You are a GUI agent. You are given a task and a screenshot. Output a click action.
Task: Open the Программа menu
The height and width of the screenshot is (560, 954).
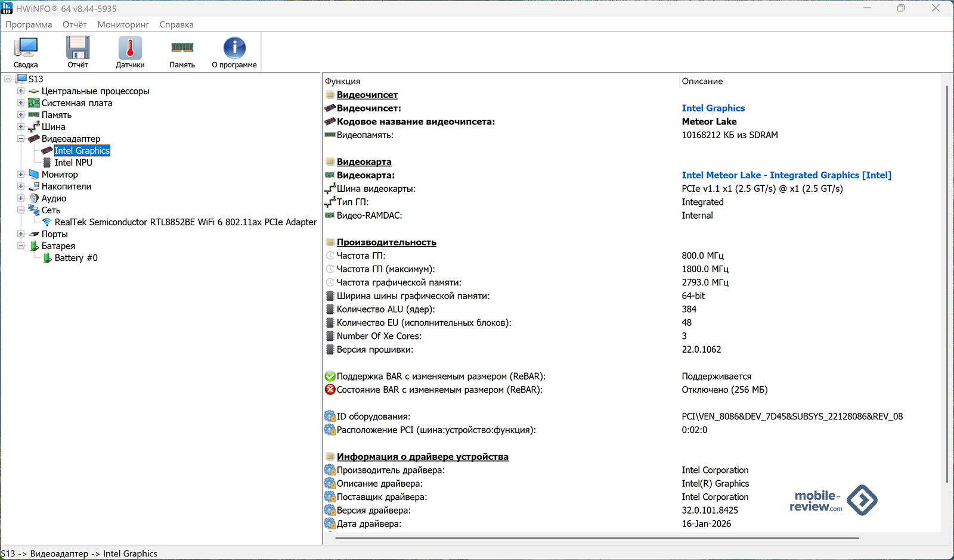pos(29,24)
